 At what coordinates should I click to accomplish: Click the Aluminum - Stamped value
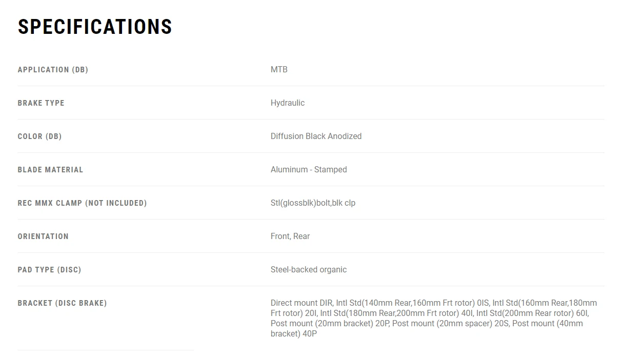coord(309,169)
